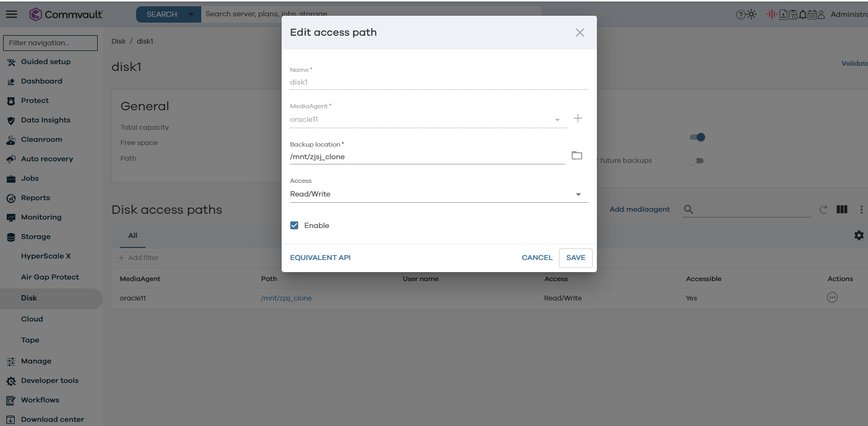Expand the MediaAgent oracle11 dropdown
868x426 pixels.
(557, 120)
